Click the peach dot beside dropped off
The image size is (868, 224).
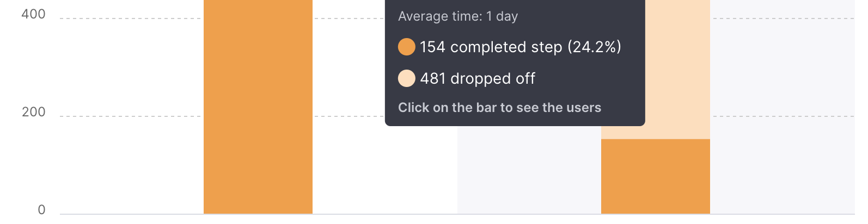pos(407,78)
